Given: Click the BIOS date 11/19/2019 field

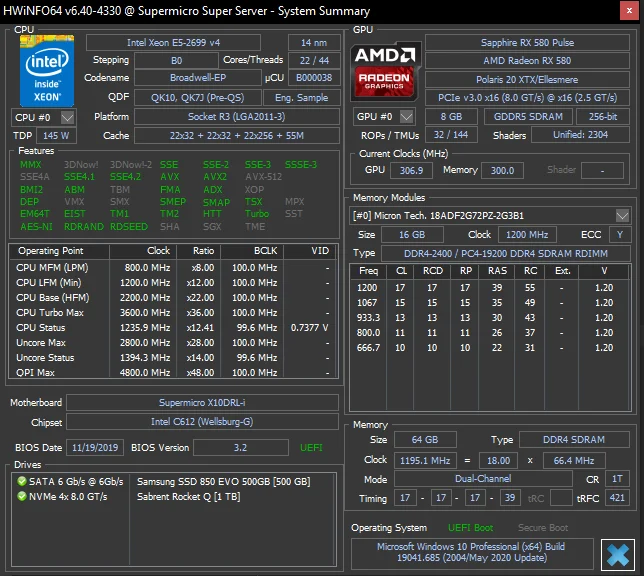Looking at the screenshot, I should coord(95,447).
